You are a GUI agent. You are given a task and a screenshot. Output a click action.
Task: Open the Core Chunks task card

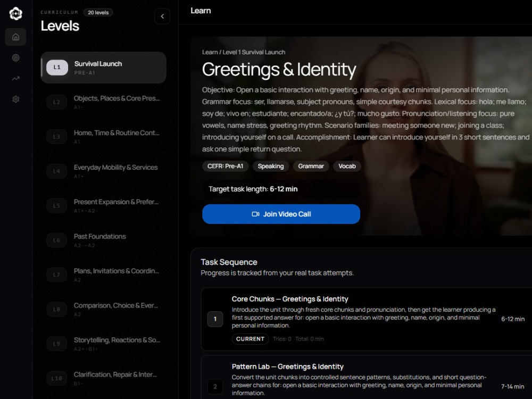[x=367, y=319]
